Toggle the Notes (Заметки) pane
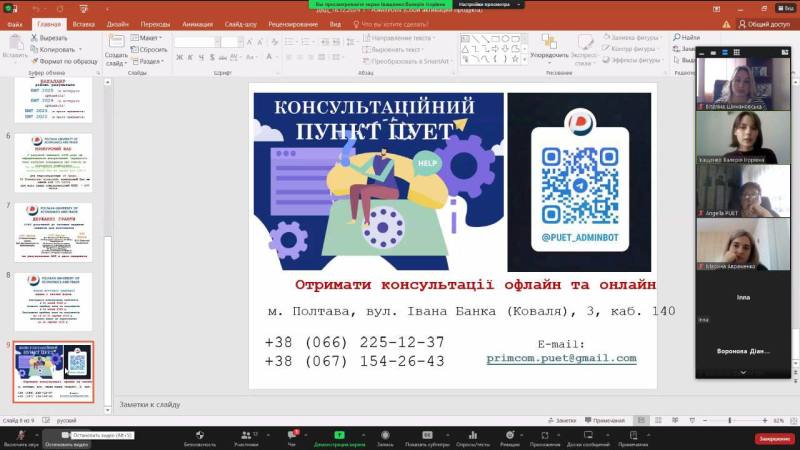The image size is (800, 450). click(564, 421)
